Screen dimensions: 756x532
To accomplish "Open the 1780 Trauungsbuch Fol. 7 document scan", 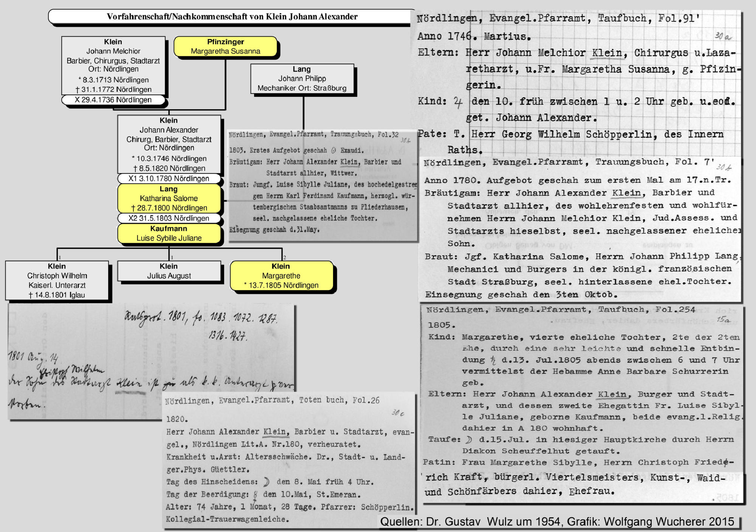I will tap(580, 229).
